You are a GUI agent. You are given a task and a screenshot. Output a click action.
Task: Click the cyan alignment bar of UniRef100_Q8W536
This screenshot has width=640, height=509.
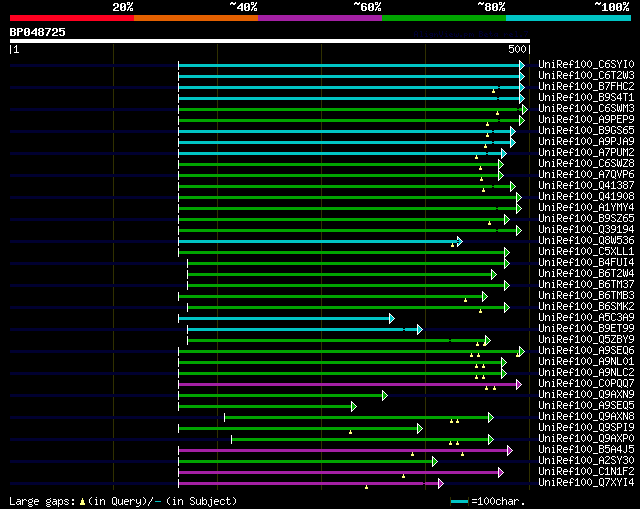(x=318, y=241)
